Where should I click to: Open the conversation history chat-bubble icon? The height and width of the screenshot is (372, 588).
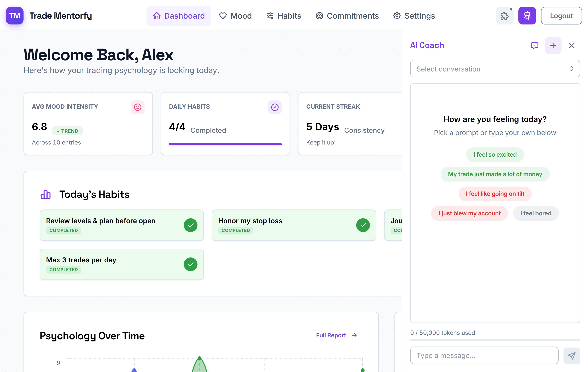click(534, 45)
